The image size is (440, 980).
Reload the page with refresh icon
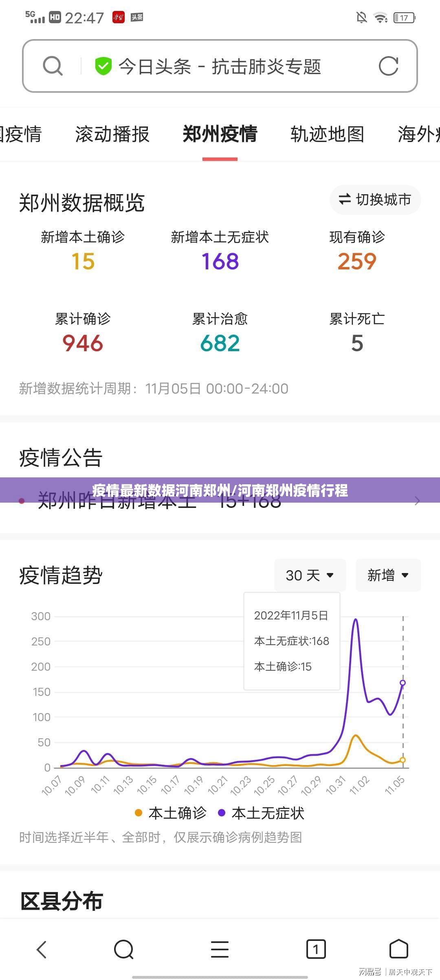388,66
